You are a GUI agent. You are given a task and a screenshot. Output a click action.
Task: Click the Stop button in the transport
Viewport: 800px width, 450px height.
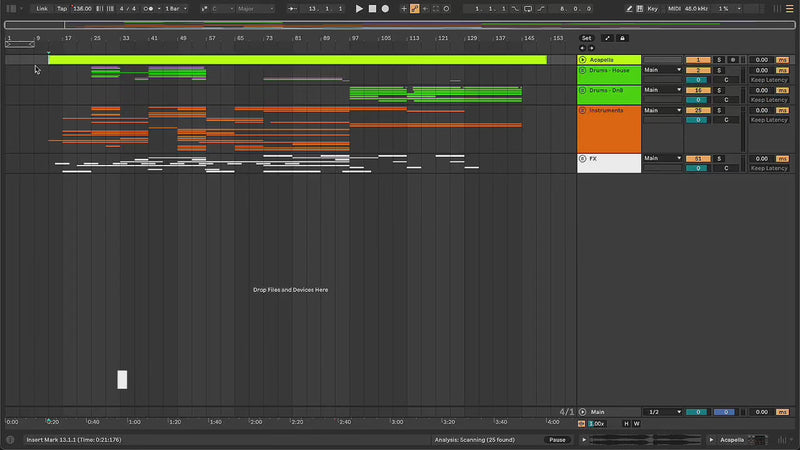click(372, 8)
